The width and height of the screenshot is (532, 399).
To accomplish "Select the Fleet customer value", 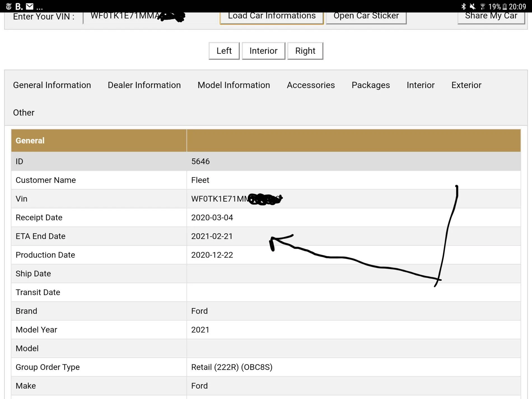I will pos(200,180).
